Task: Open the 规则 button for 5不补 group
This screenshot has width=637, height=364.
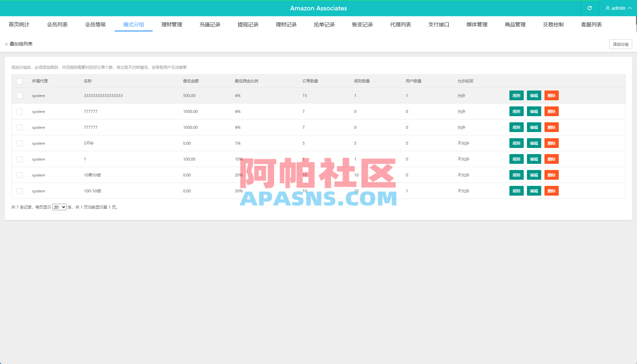Action: [x=516, y=143]
